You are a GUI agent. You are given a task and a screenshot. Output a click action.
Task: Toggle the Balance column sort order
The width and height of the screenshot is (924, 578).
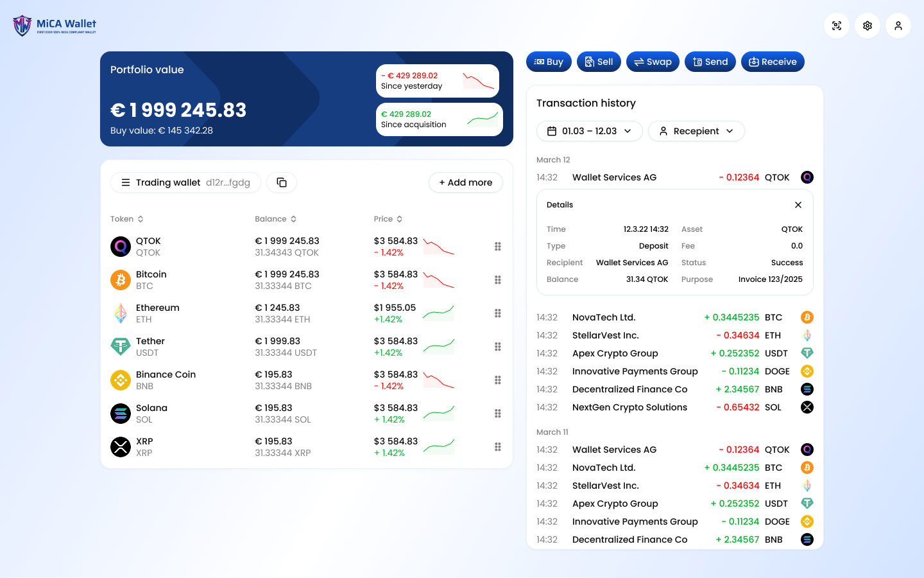(x=294, y=218)
